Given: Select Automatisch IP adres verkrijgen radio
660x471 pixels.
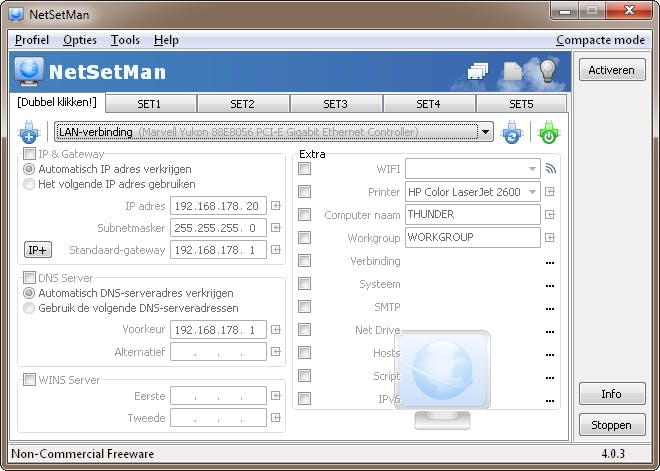Looking at the screenshot, I should point(29,169).
